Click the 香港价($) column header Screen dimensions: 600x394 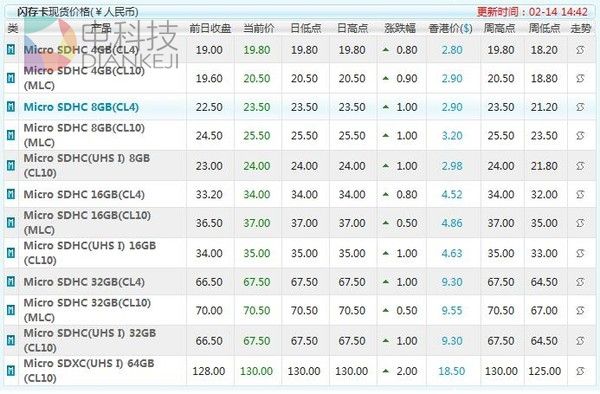point(450,28)
